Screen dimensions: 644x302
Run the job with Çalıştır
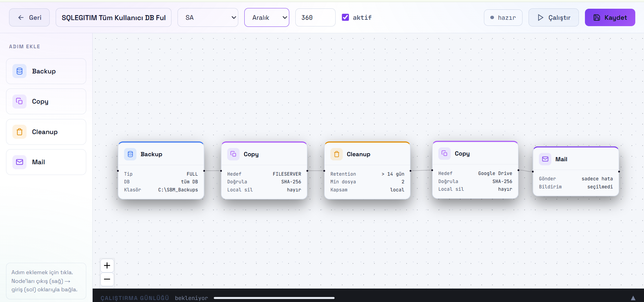pos(554,17)
